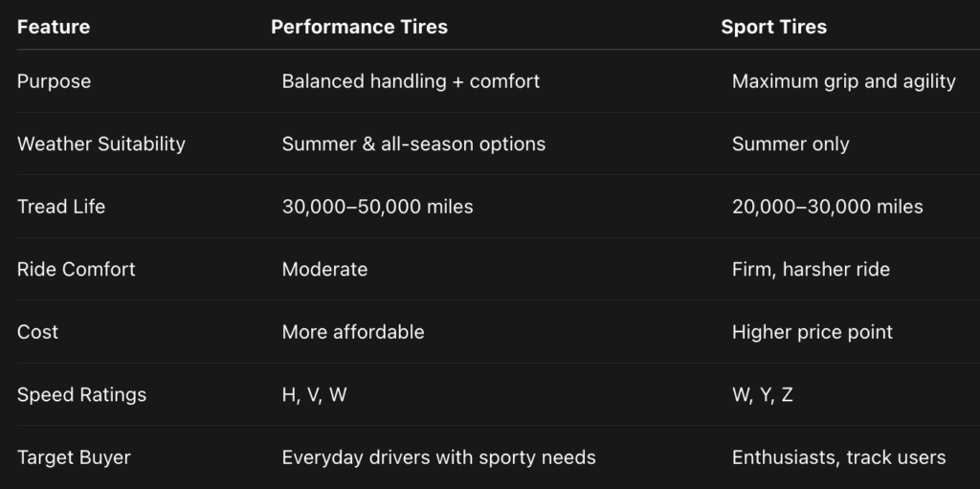Select the Weather Suitability row label
Screen dimensions: 980x489
(x=101, y=144)
